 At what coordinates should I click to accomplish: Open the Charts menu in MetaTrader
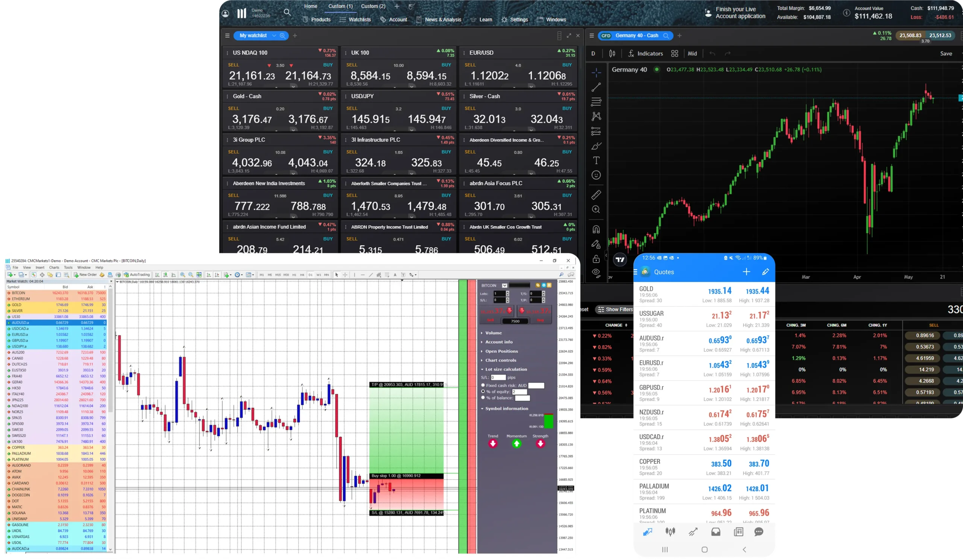click(x=54, y=267)
